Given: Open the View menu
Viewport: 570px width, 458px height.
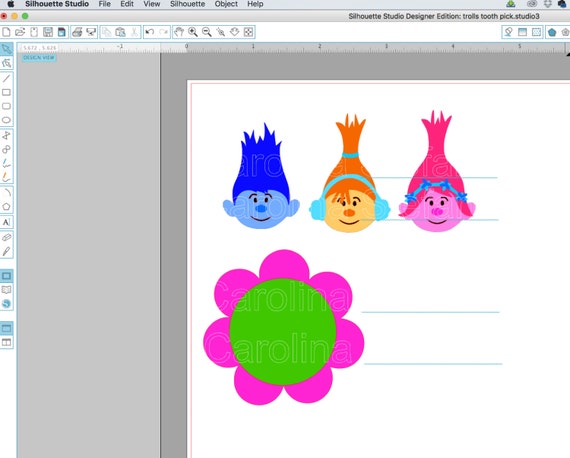Looking at the screenshot, I should (152, 4).
